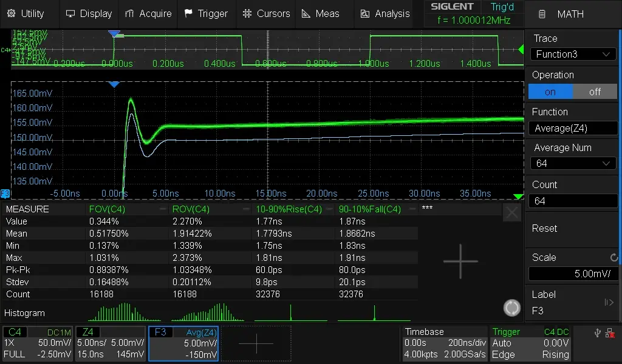Viewport: 622px width, 364px height.
Task: Open the Trigger settings info box
Action: [x=531, y=343]
